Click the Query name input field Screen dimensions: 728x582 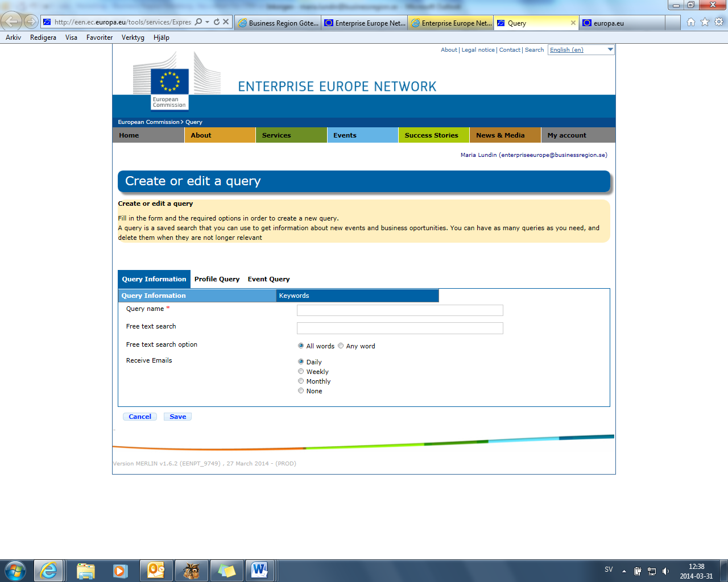point(400,310)
